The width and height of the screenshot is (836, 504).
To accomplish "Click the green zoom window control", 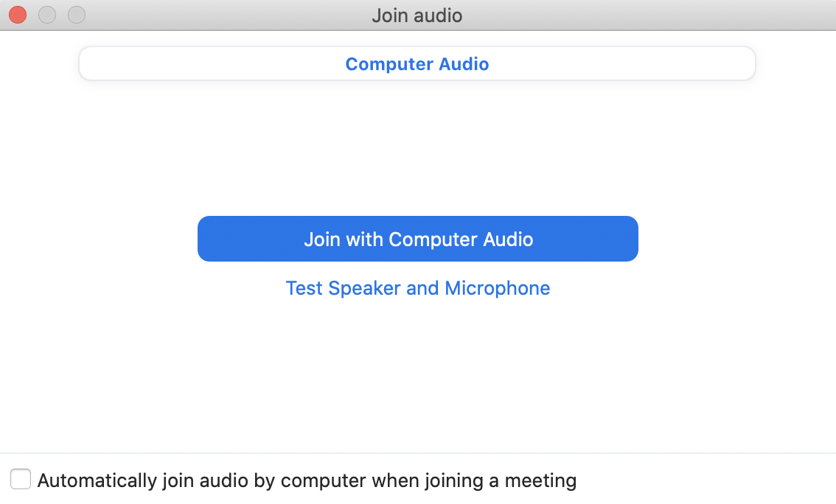I will click(76, 14).
